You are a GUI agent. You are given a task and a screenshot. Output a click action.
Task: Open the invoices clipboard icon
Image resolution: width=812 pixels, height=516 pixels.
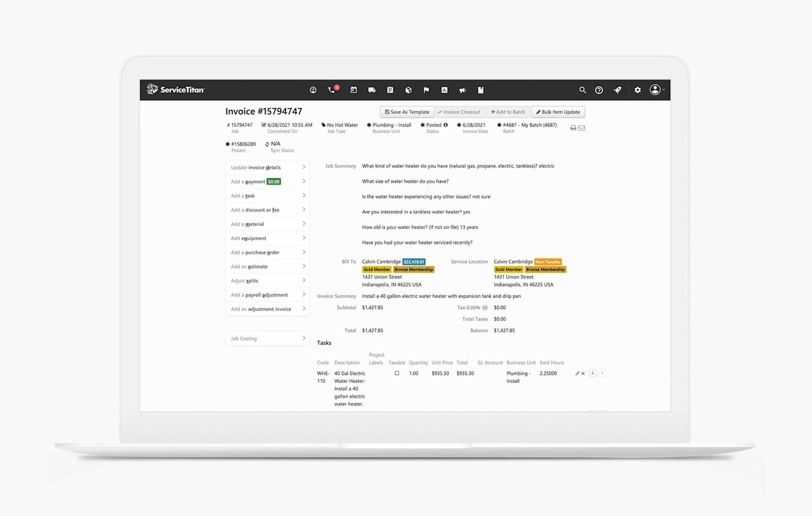pos(390,90)
